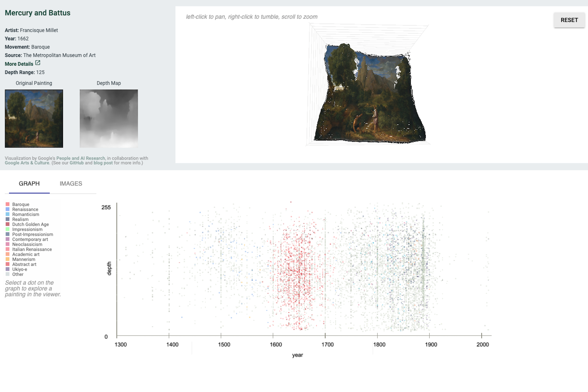This screenshot has width=588, height=392.
Task: Click 'The Metropolitan Museum of Art' source text
Action: tap(59, 55)
